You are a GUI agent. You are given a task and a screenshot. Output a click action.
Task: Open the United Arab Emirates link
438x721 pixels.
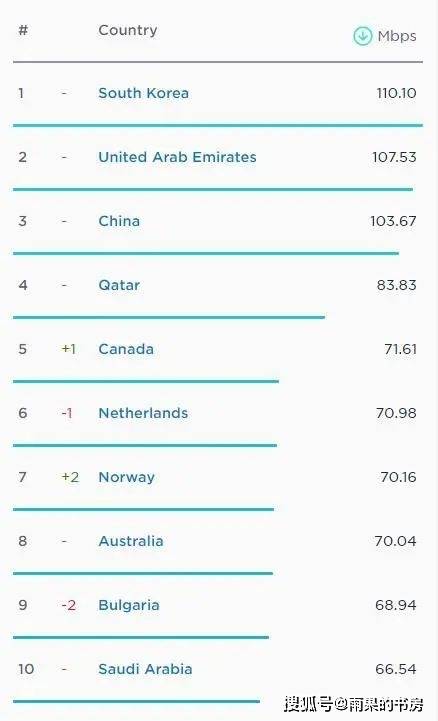(177, 157)
